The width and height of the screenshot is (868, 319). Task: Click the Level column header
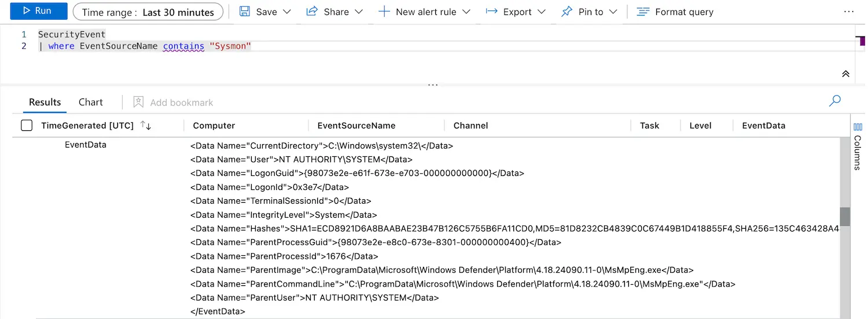point(701,125)
